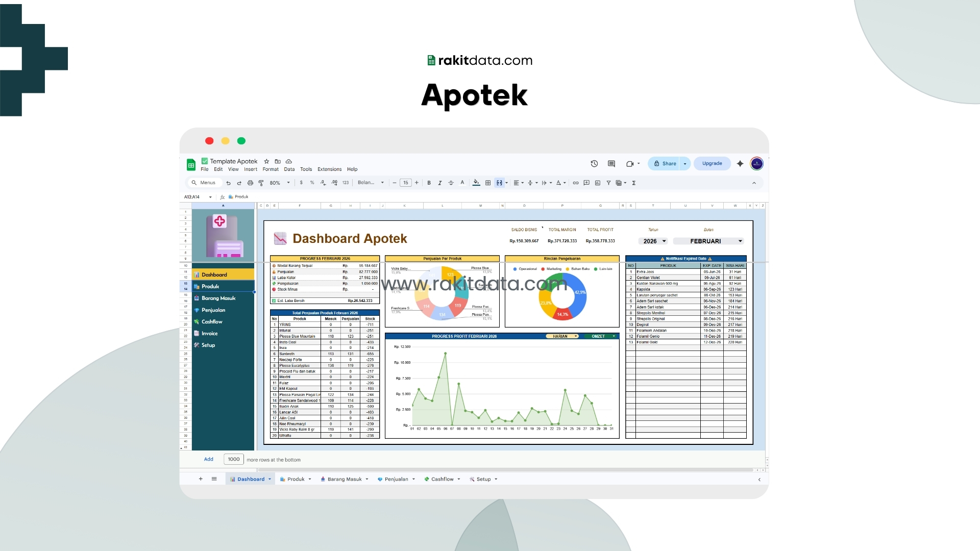Screen dimensions: 980x551
Task: Open the OMZET chart metric dropdown
Action: coord(602,336)
